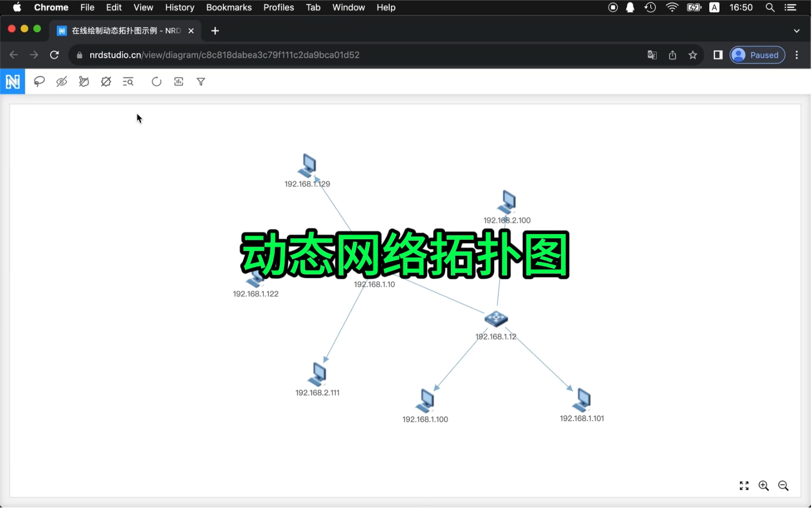Open the node search tool
The width and height of the screenshot is (812, 508).
pos(128,81)
